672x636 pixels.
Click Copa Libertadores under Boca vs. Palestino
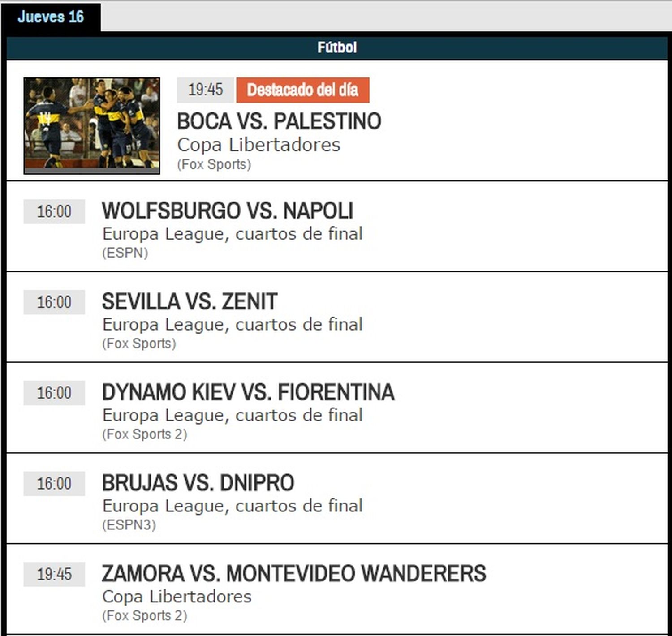pos(258,145)
